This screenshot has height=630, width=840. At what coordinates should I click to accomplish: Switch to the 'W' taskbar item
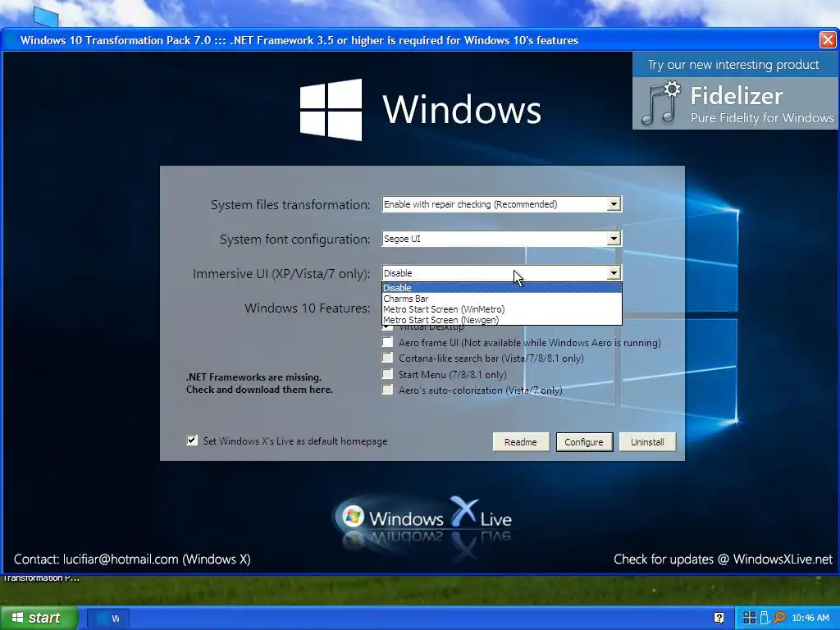coord(107,619)
